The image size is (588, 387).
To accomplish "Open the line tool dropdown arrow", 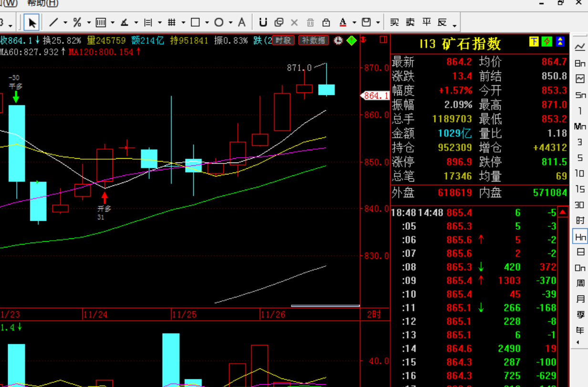I will point(65,22).
